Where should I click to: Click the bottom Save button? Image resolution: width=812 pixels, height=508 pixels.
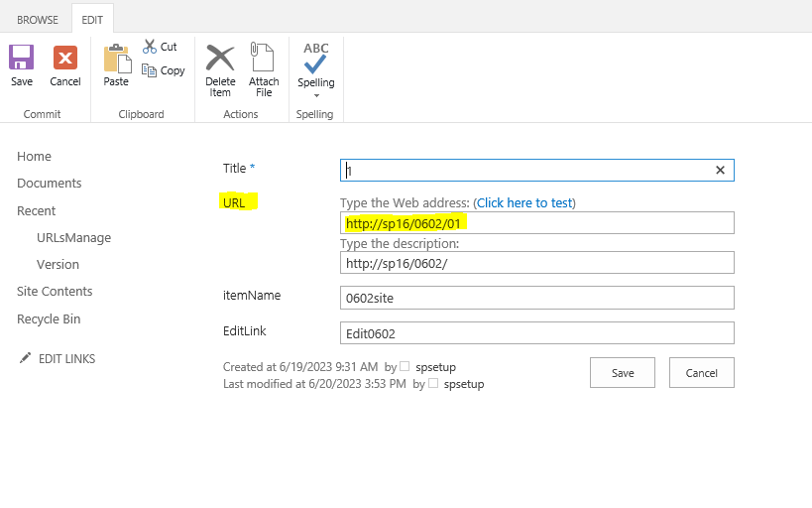point(623,373)
